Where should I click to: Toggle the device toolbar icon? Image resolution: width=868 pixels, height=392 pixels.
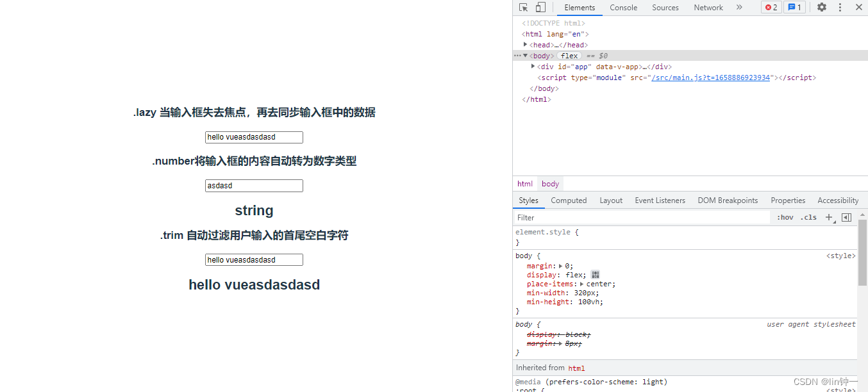pos(540,8)
